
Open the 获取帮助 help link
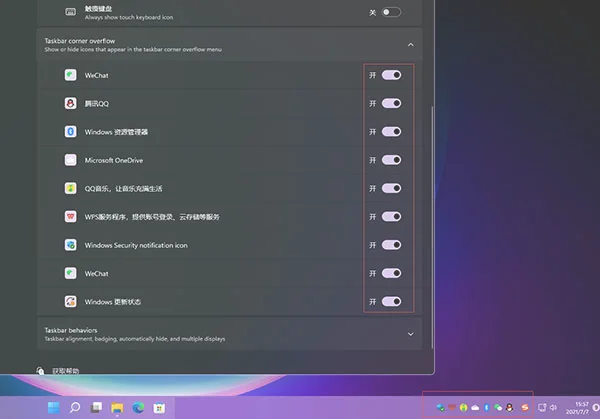pyautogui.click(x=64, y=371)
